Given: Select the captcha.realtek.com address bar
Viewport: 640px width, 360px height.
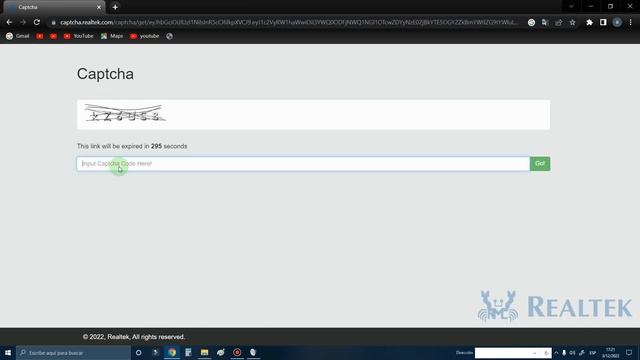Looking at the screenshot, I should tap(289, 22).
